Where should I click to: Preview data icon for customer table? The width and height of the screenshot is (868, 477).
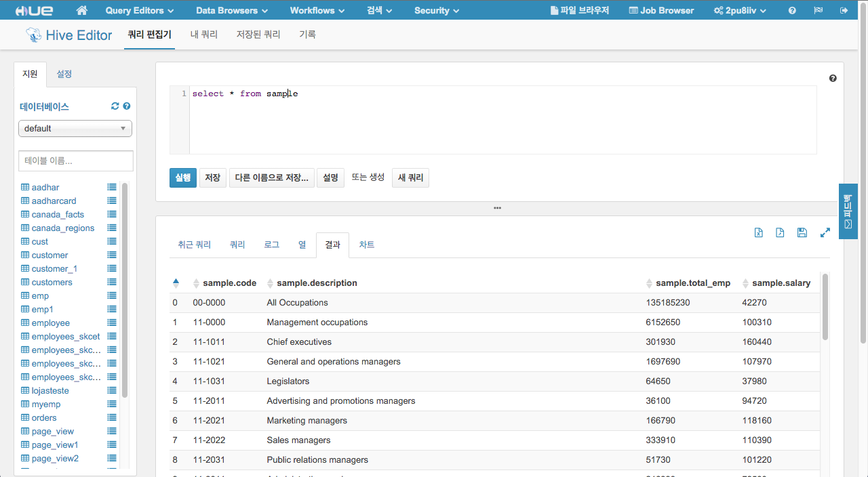pyautogui.click(x=112, y=255)
